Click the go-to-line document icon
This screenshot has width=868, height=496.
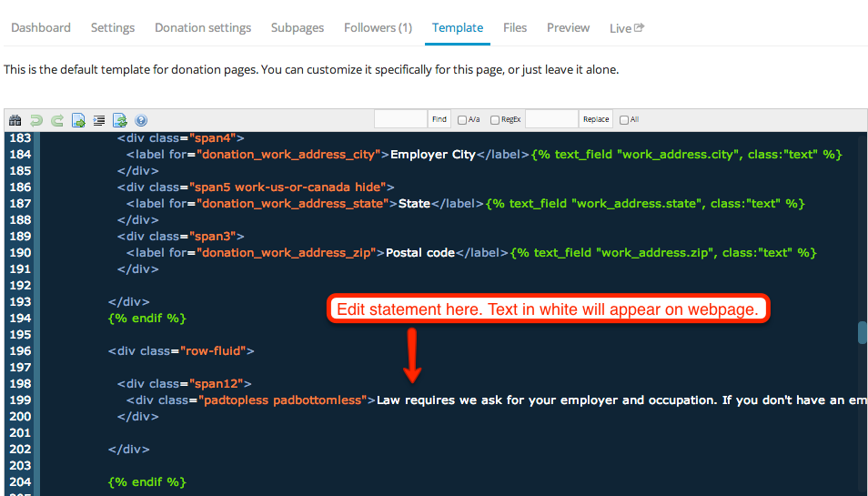(78, 119)
